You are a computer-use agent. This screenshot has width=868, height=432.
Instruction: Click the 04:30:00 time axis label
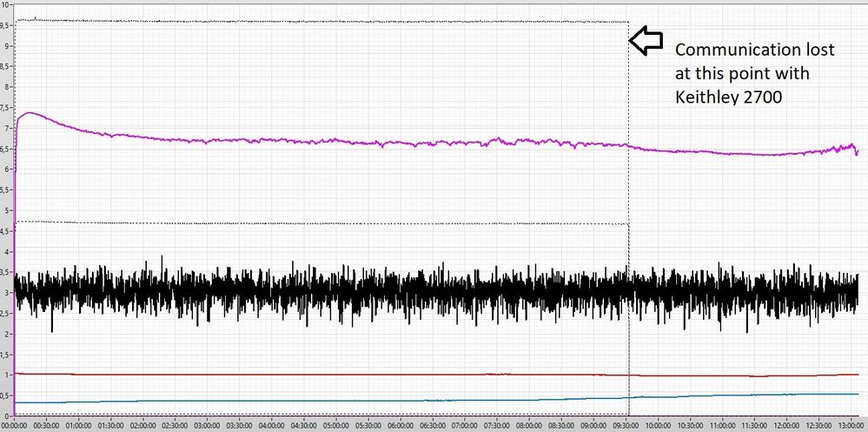[303, 427]
